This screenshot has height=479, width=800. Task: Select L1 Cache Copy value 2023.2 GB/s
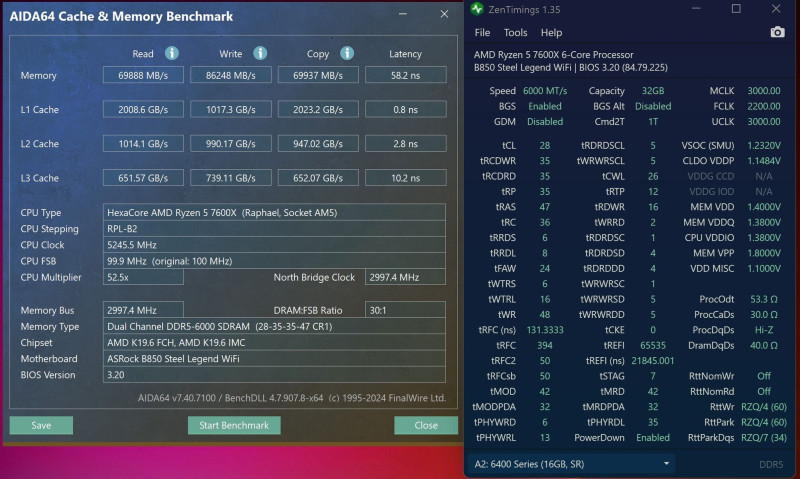coord(318,109)
